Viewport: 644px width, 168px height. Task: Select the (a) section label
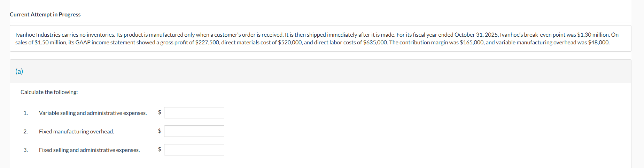point(19,71)
